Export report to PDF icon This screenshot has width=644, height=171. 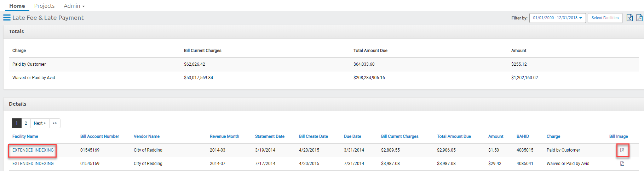639,18
